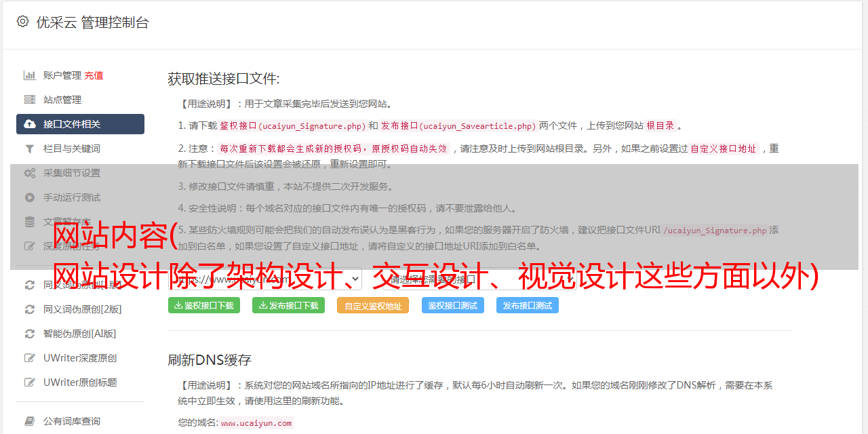The width and height of the screenshot is (868, 434).
Task: Click the book icon for 公有词库查询
Action: (x=30, y=421)
